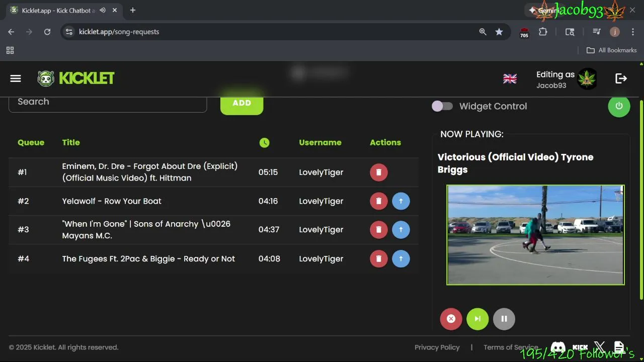Screen dimensions: 644x362
Task: Open browser extensions puzzle icon
Action: coord(543,32)
